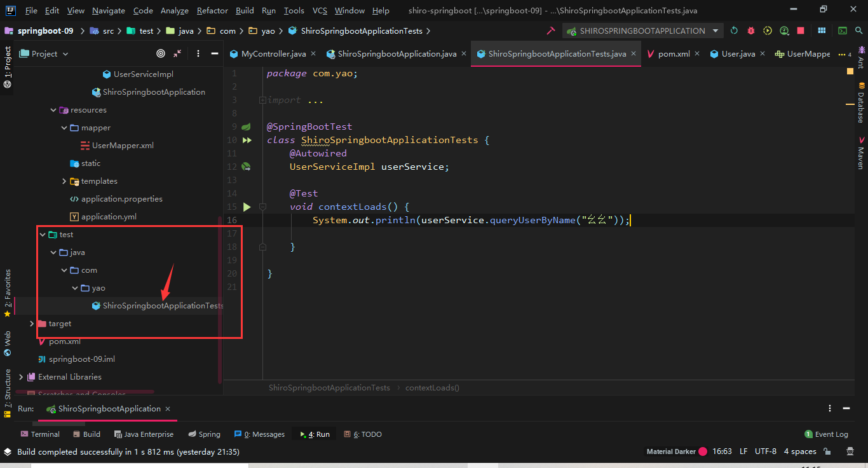Hide the Project tool window
Viewport: 868px width, 468px height.
215,54
